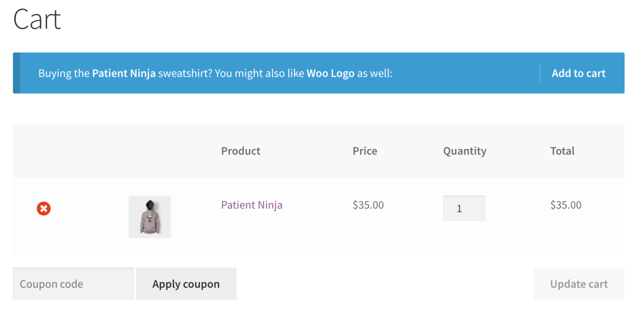The image size is (644, 323).
Task: Select the quantity box for Patient Ninja
Action: 464,208
